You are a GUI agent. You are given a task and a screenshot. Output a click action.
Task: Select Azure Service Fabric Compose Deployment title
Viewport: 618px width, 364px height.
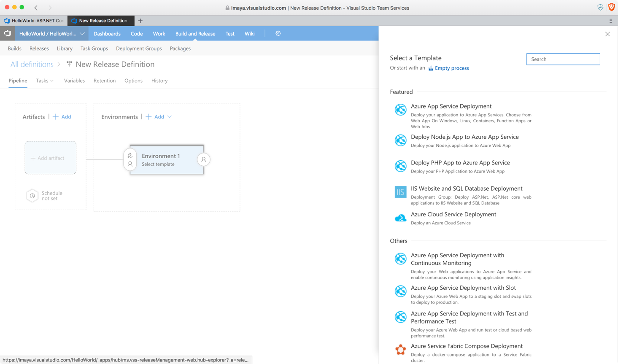[x=467, y=346]
